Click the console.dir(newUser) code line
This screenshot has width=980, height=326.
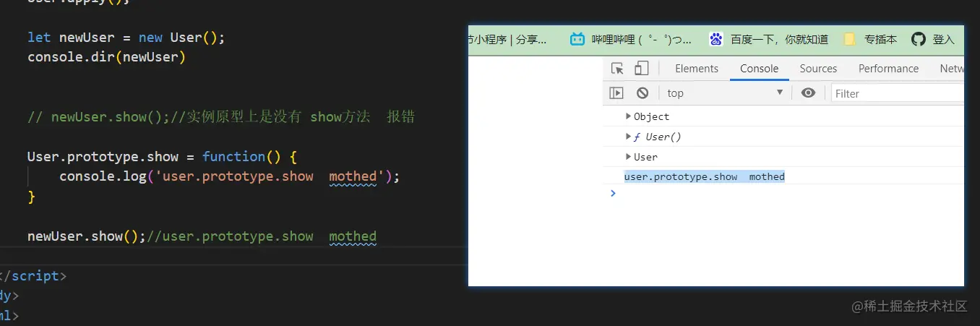pos(107,56)
